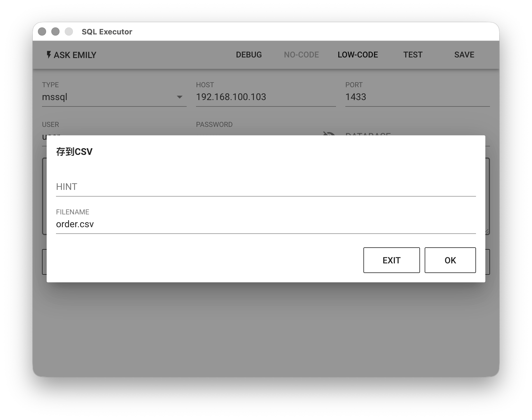Switch to LOW-CODE mode
532x420 pixels.
click(358, 55)
